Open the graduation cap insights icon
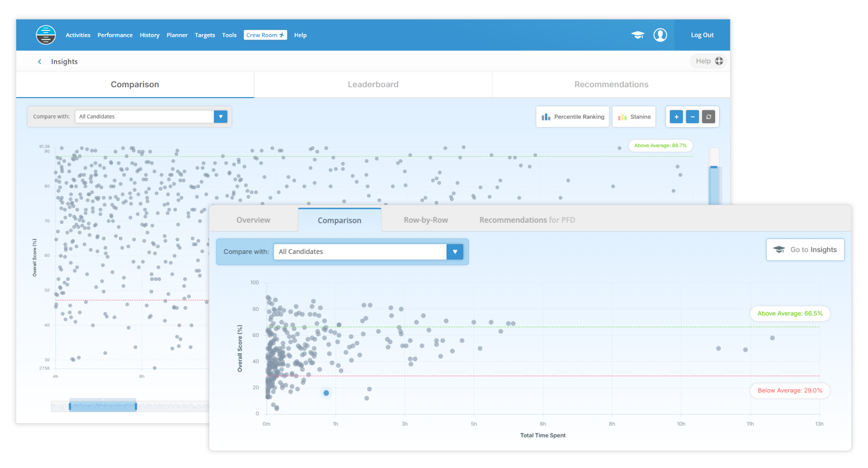Screen dimensions: 868x468 637,35
